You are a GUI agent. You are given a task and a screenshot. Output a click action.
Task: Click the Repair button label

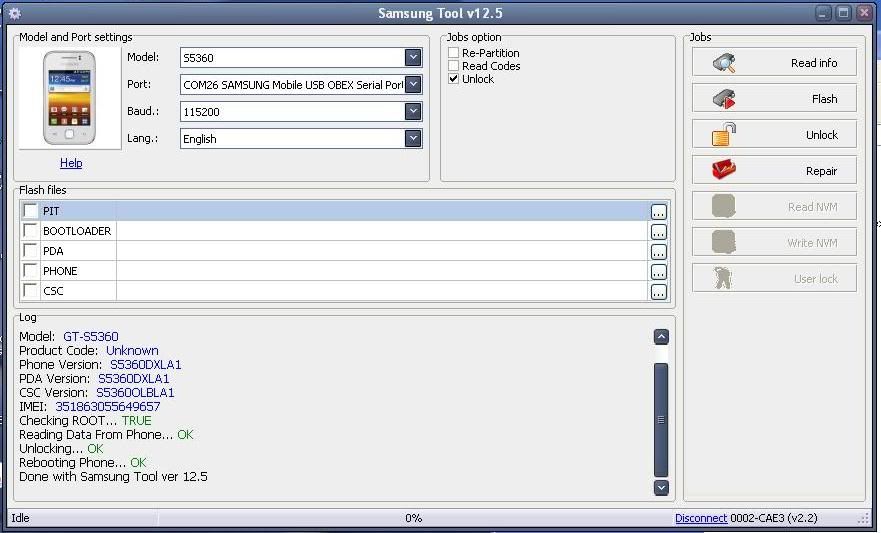click(x=821, y=171)
